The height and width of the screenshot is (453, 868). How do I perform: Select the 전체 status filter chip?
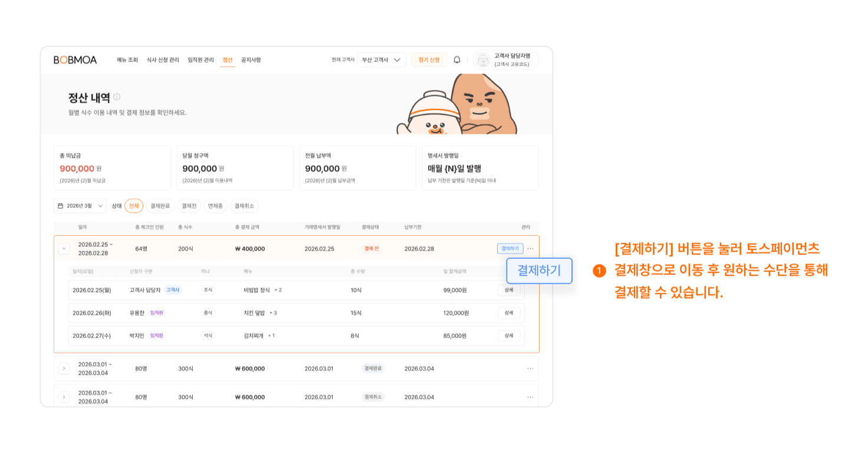tap(134, 206)
